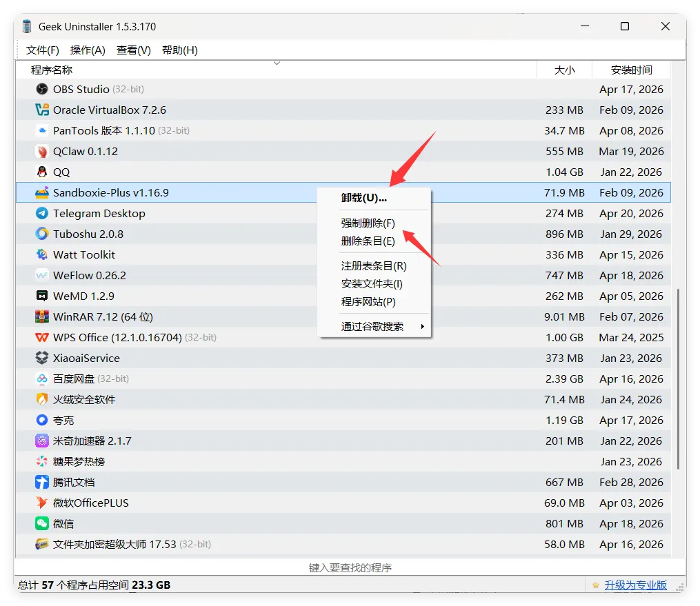700x606 pixels.
Task: Click the QClaw program icon
Action: coord(42,151)
